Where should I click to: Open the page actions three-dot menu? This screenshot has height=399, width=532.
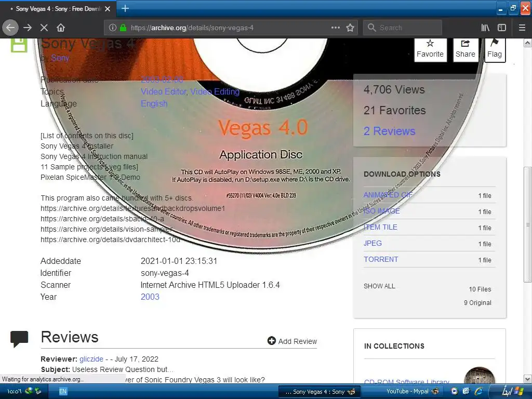pyautogui.click(x=335, y=28)
